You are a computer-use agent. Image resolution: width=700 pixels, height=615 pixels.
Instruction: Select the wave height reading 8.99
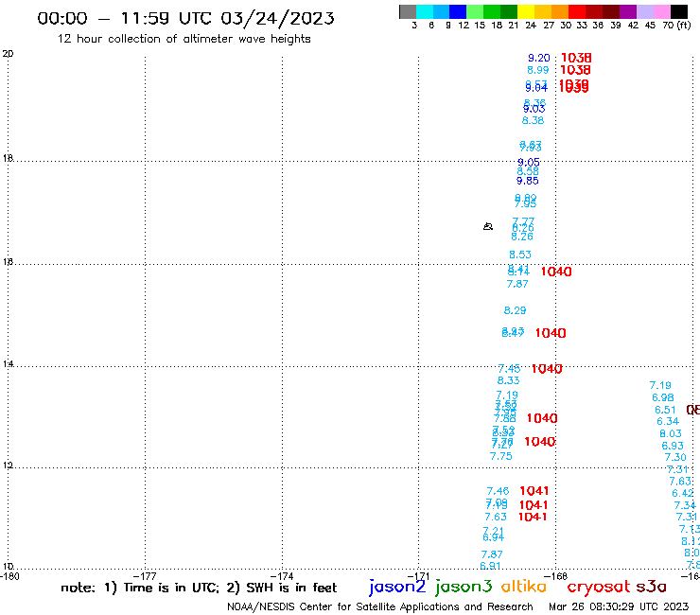(x=538, y=70)
